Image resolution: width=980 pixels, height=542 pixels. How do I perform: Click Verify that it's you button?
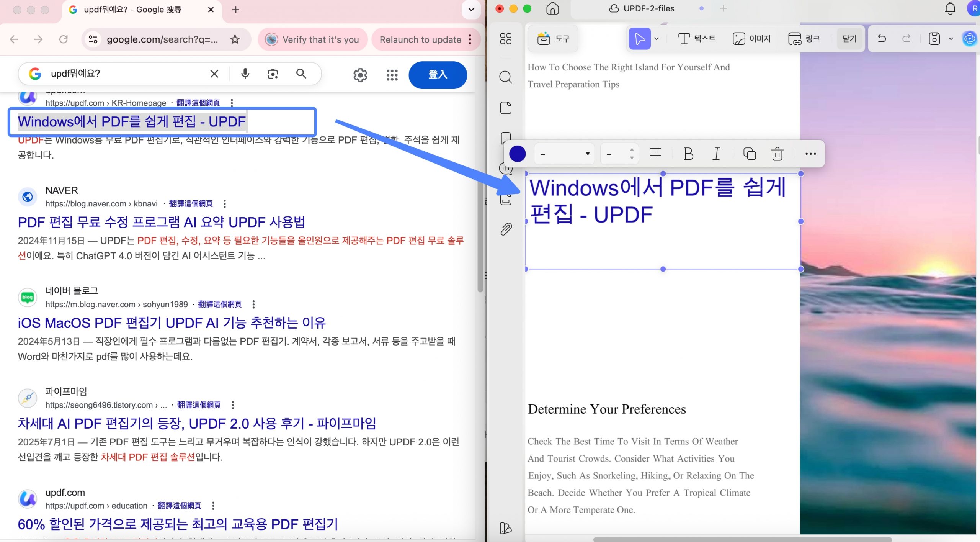(x=313, y=39)
